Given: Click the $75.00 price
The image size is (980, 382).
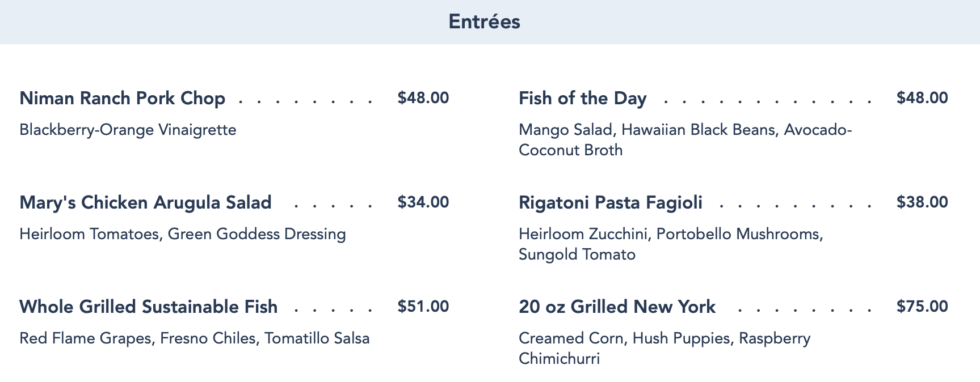Looking at the screenshot, I should point(922,307).
